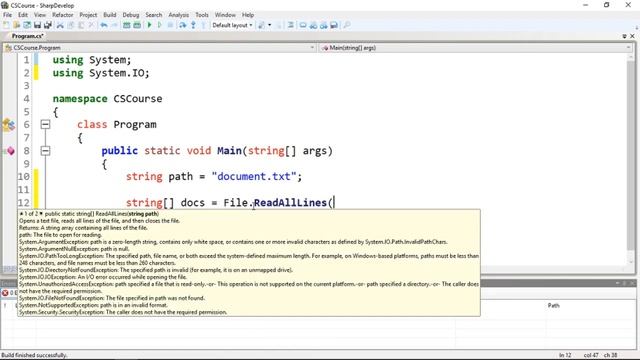Collapse the class Program fold marker

click(x=45, y=124)
